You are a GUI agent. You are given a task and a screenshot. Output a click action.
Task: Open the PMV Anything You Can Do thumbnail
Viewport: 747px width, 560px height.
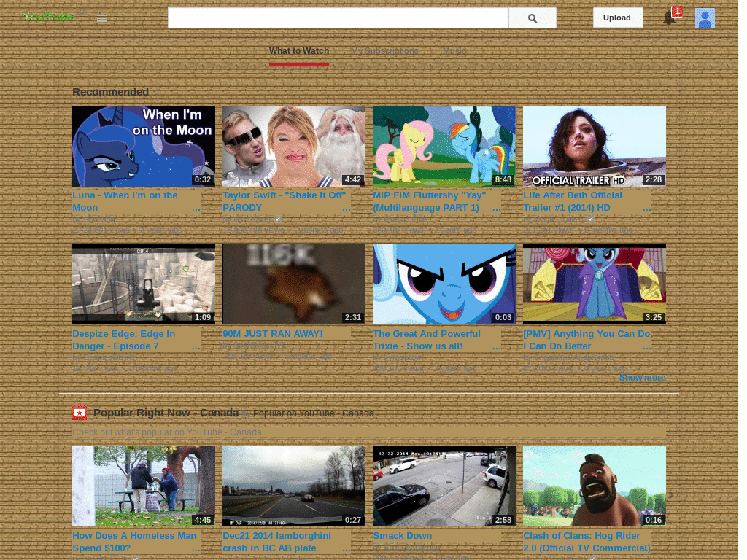(x=595, y=284)
